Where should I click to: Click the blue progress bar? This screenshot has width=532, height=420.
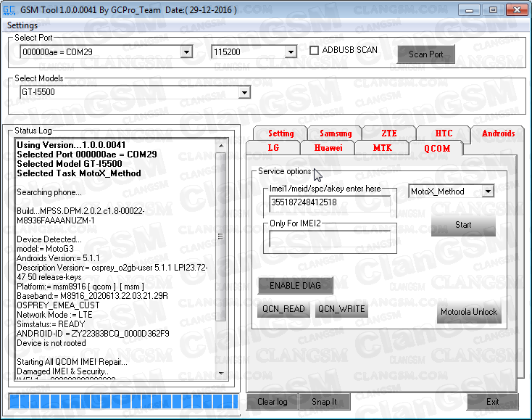(124, 401)
